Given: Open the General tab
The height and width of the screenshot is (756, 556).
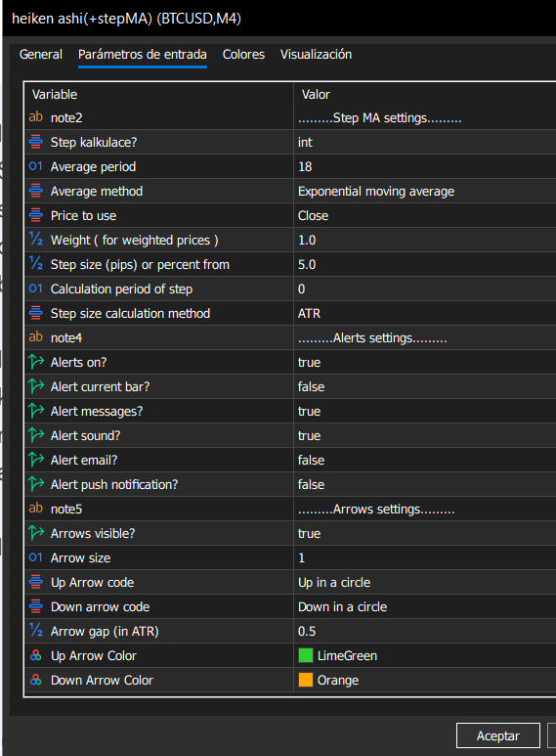Looking at the screenshot, I should [41, 54].
